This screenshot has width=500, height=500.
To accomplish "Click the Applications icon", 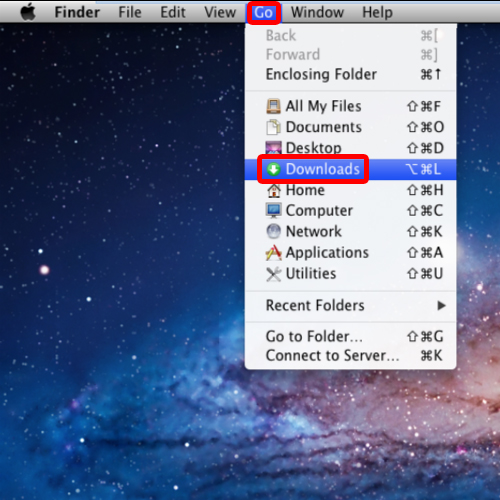I will (x=273, y=252).
